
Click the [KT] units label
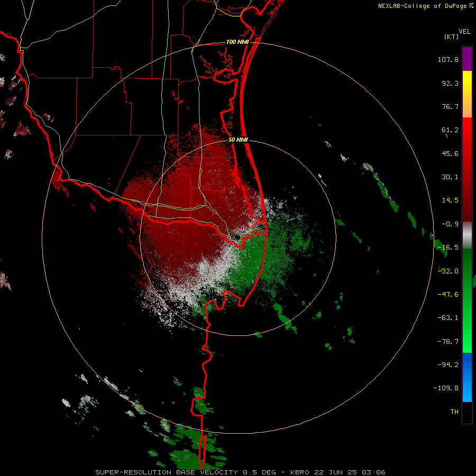[451, 36]
